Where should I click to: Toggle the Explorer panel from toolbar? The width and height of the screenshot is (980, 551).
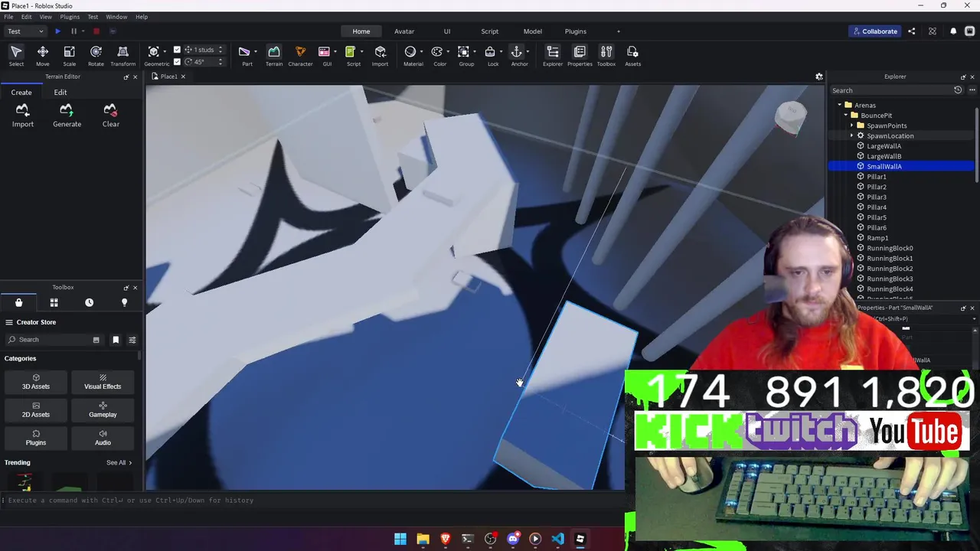[x=553, y=55]
